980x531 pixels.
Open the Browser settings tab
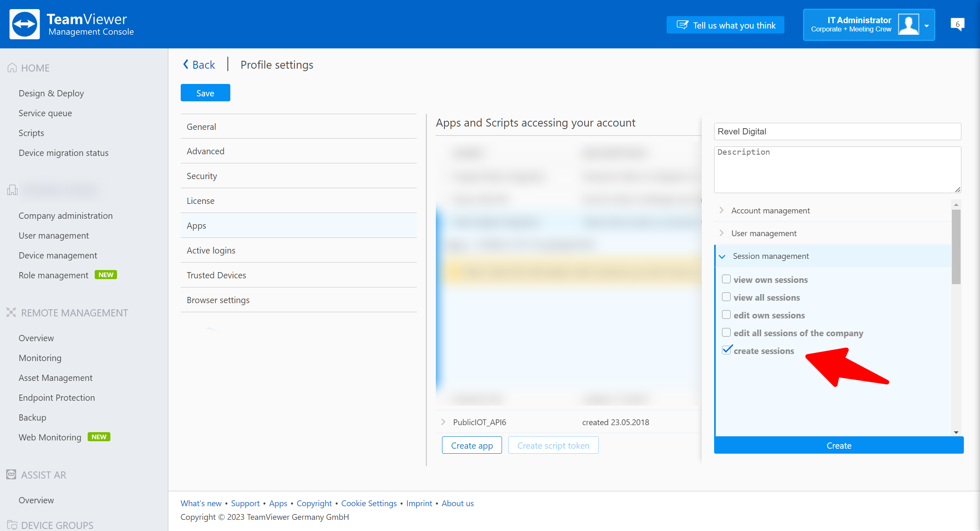[x=298, y=300]
